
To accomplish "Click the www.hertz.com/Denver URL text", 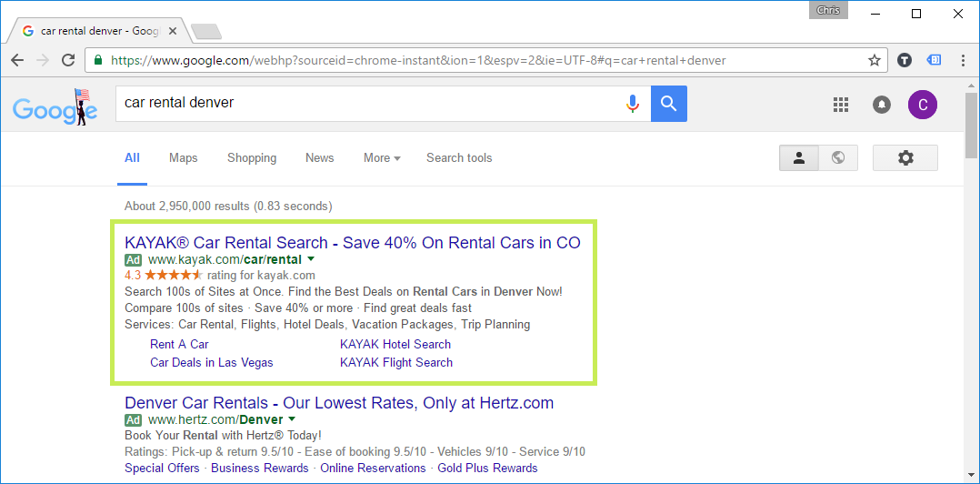I will (215, 419).
